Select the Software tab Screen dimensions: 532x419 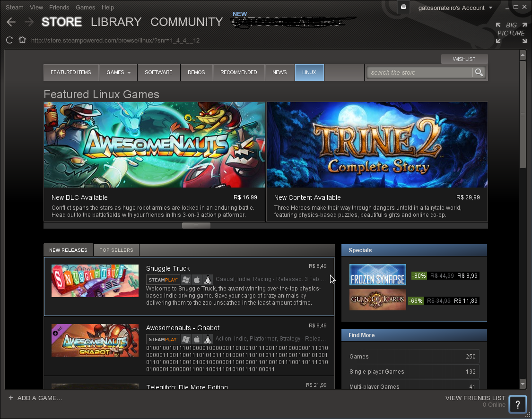158,72
